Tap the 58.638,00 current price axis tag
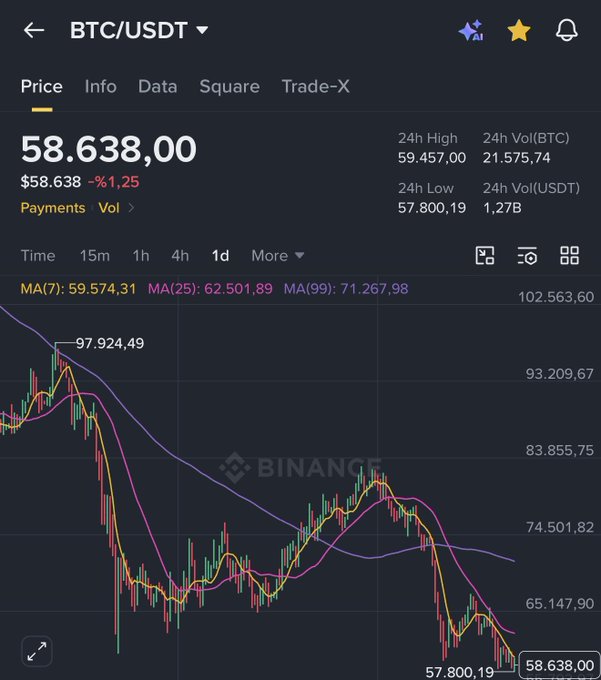The height and width of the screenshot is (680, 601). pos(559,665)
